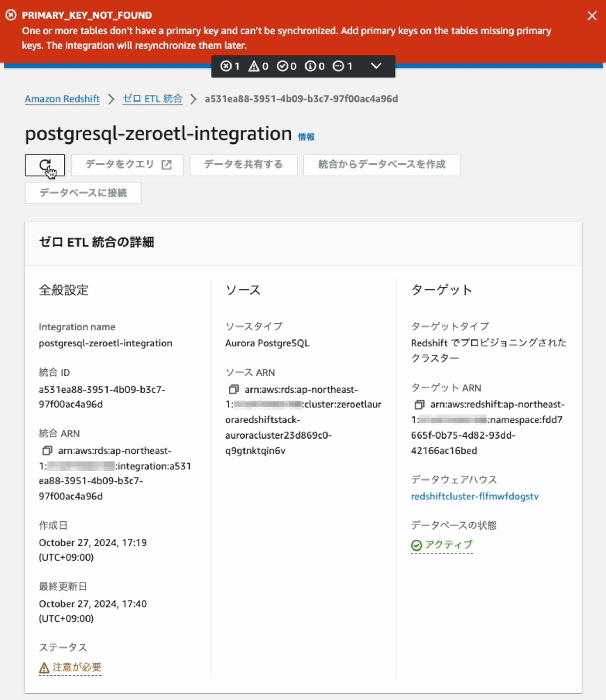
Task: Copy the 統合 ARN value
Action: pos(47,450)
